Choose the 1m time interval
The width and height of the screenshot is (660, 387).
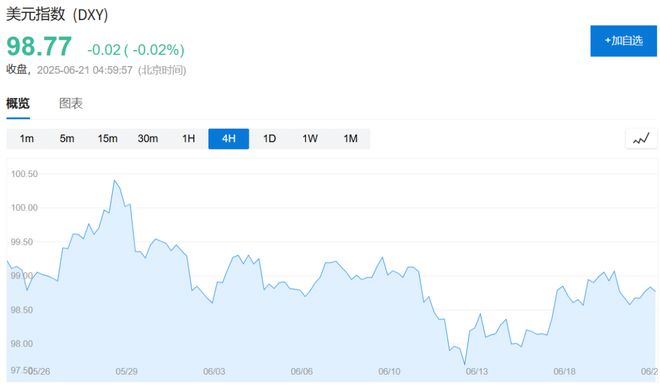tap(27, 139)
